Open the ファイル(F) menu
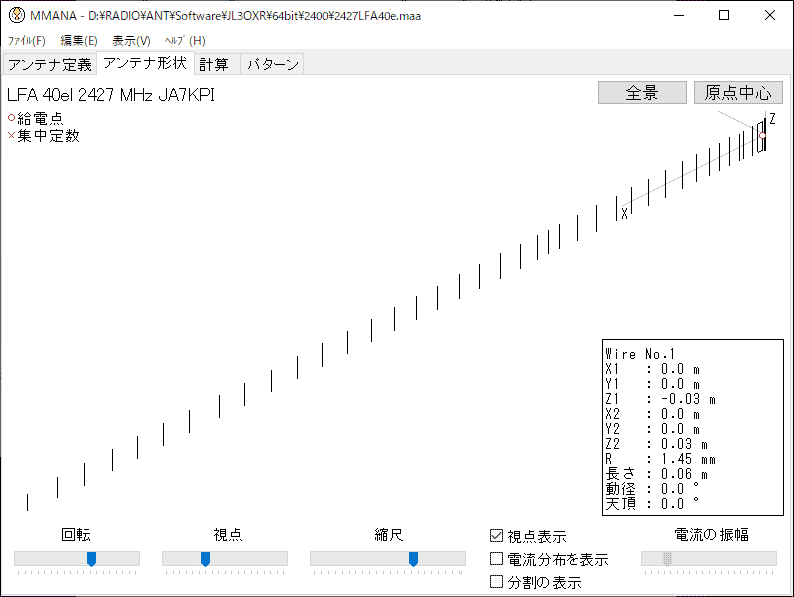Screen dimensions: 794x597 pos(27,41)
